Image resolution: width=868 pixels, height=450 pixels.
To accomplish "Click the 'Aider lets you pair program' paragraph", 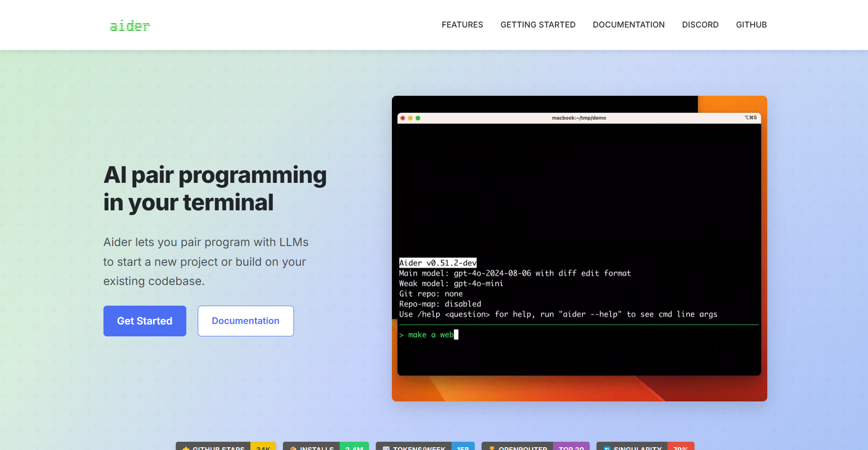I will [206, 262].
